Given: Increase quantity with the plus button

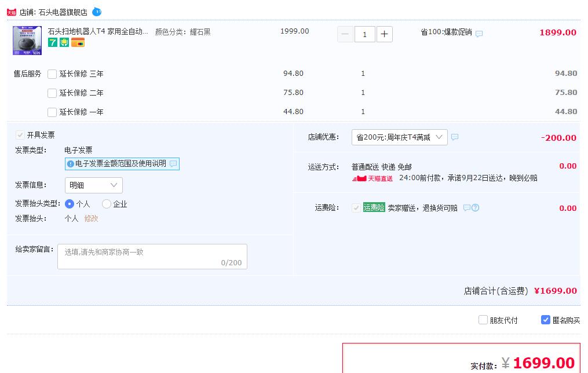Looking at the screenshot, I should [x=385, y=34].
